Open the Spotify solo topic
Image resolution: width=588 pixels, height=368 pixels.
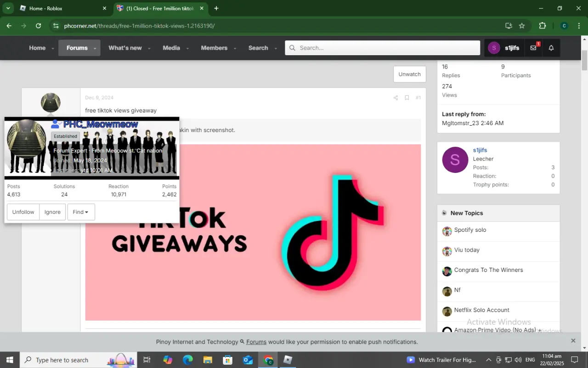point(470,230)
